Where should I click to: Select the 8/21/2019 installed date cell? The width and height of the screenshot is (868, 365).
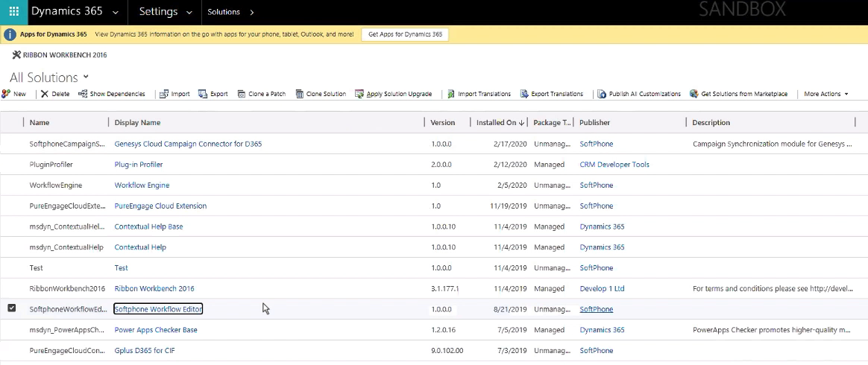point(512,309)
